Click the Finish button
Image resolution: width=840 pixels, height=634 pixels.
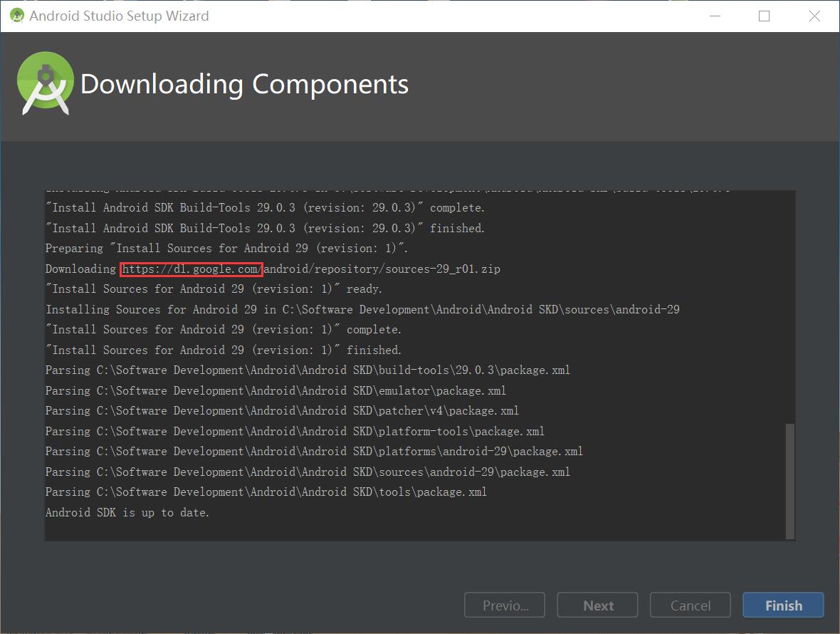[783, 606]
